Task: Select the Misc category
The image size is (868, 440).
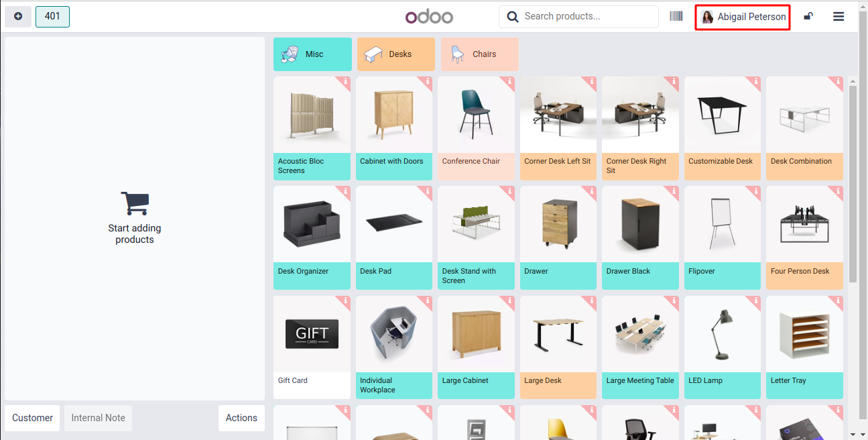Action: [312, 54]
